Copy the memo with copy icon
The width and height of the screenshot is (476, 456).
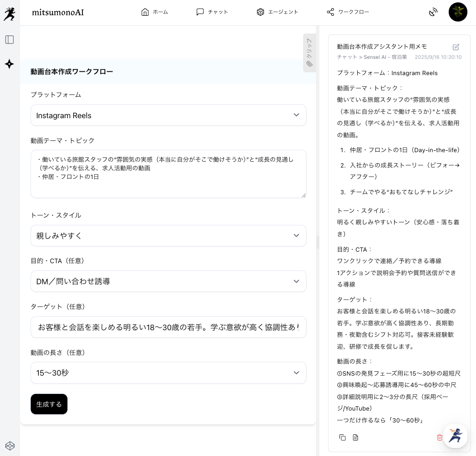[342, 437]
